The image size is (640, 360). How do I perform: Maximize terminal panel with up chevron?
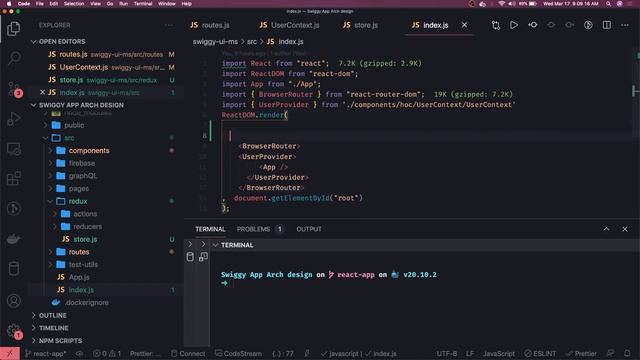coord(607,229)
